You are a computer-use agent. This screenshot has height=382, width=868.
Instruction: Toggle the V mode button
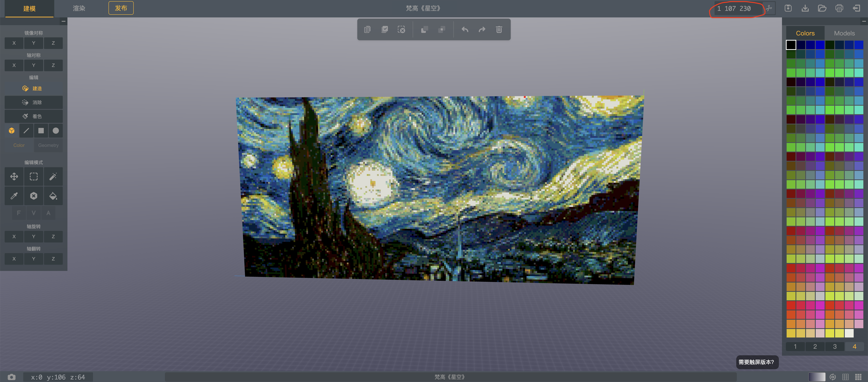click(33, 213)
